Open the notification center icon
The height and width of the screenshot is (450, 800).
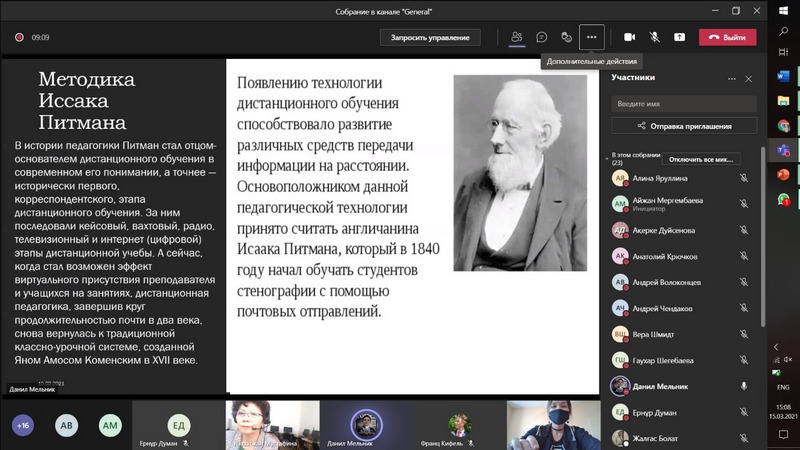point(783,434)
